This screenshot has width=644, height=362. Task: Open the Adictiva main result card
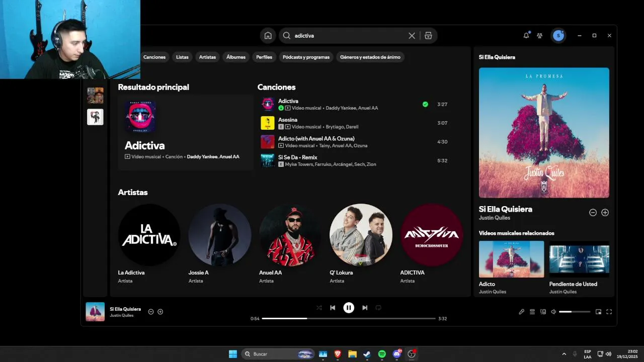pyautogui.click(x=186, y=133)
